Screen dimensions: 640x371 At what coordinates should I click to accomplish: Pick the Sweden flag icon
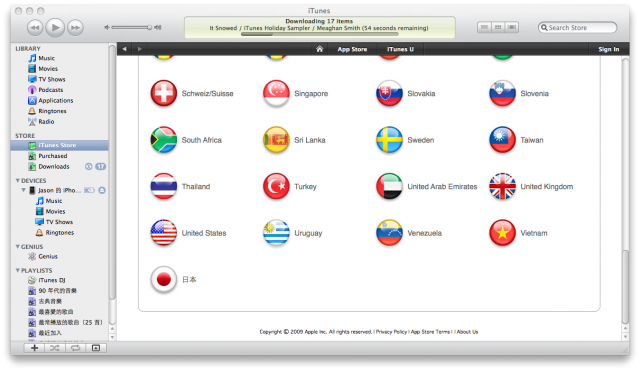click(x=389, y=140)
